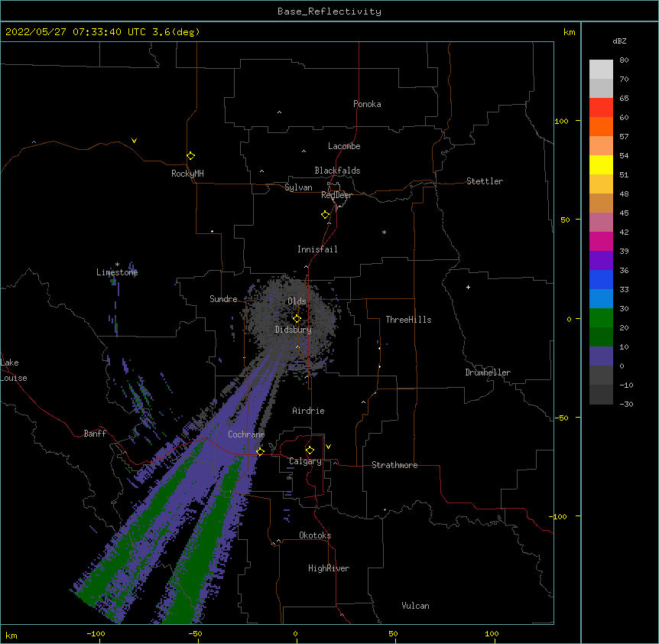This screenshot has width=659, height=644.
Task: Select the royal blue 33-36 dBZ swatch
Action: (x=601, y=279)
